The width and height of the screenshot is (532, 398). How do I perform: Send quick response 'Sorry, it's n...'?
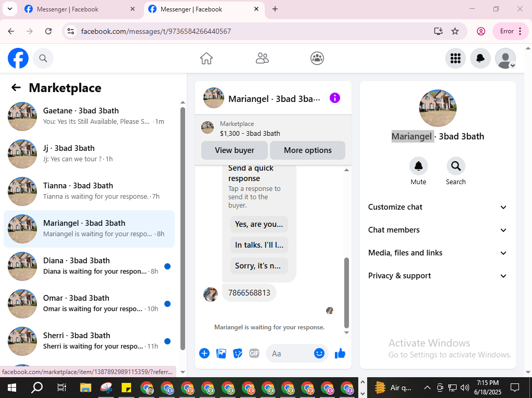coord(259,266)
